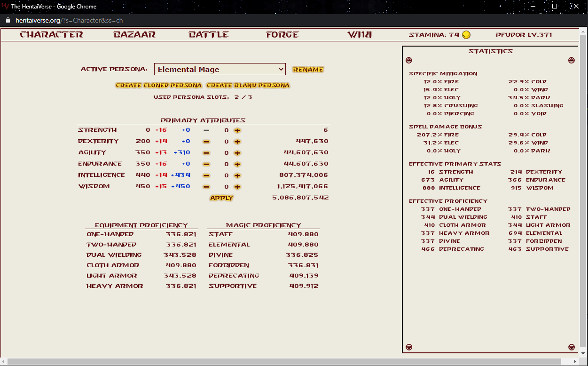Click the site lock icon in address bar
The width and height of the screenshot is (588, 366).
[8, 21]
